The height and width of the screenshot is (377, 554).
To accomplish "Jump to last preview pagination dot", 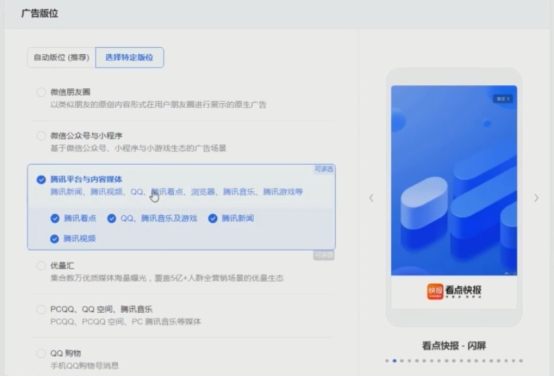I will point(521,361).
